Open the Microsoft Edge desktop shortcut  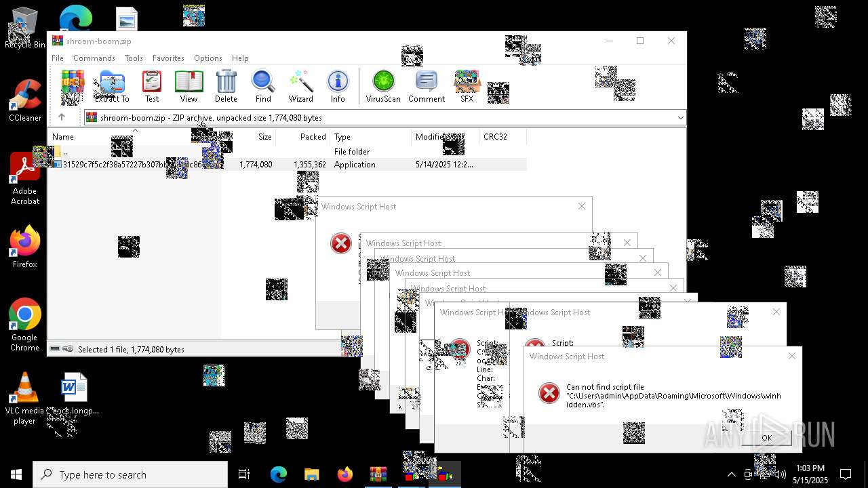(x=75, y=19)
